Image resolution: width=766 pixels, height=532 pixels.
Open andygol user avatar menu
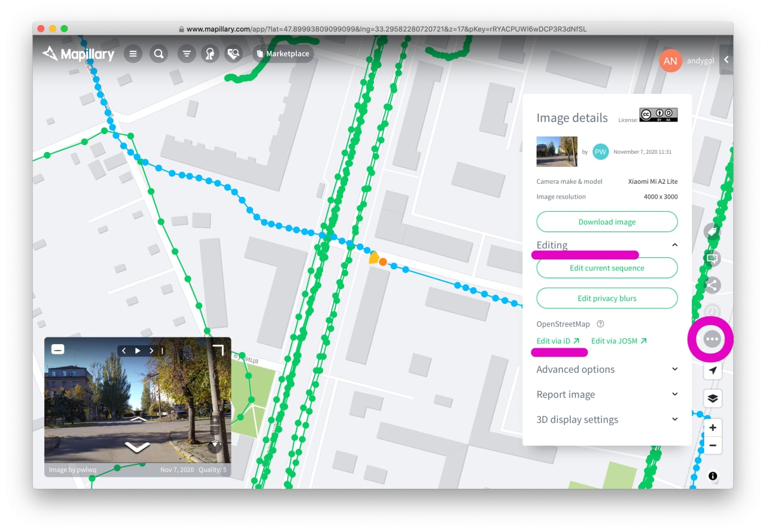[x=670, y=60]
